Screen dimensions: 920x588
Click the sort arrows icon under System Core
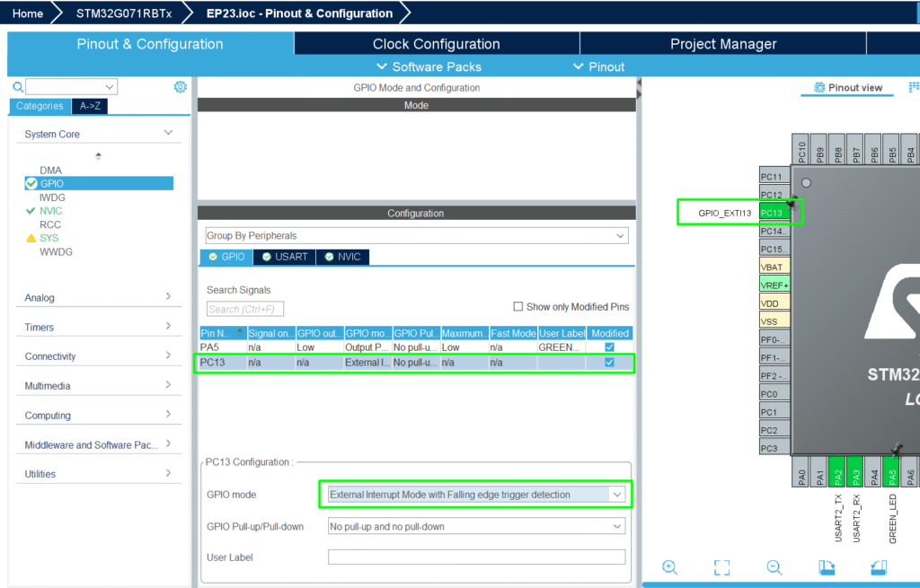click(x=98, y=156)
